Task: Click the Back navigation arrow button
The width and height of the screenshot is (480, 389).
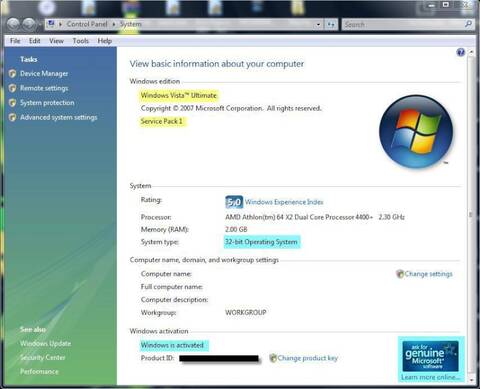Action: 14,24
